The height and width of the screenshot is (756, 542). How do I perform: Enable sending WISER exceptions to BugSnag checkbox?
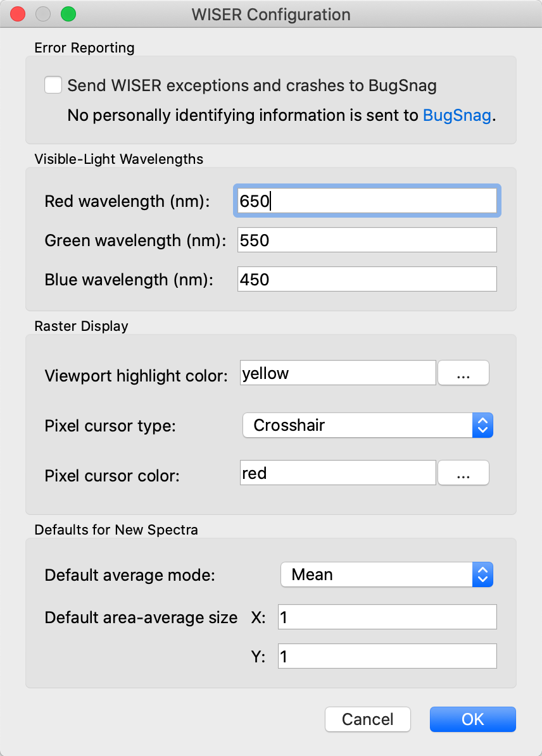53,85
